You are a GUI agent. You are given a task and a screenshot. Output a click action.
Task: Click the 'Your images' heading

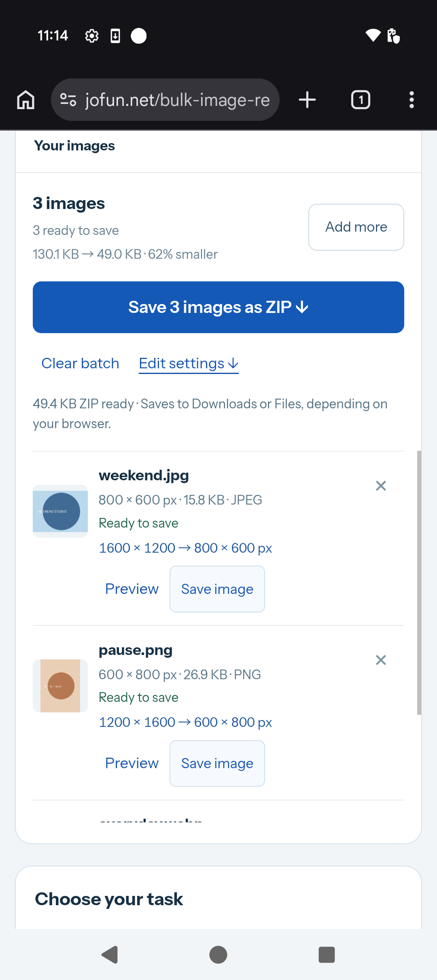pos(74,146)
